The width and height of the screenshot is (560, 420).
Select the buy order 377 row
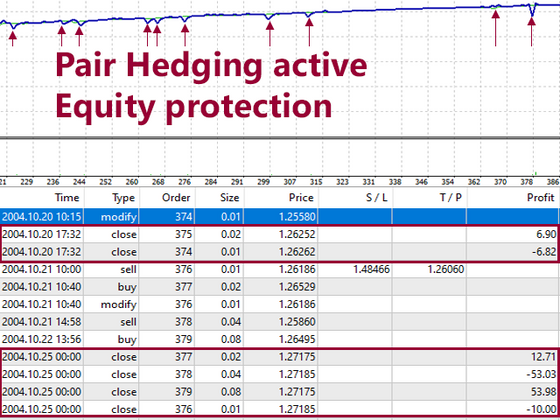pyautogui.click(x=279, y=287)
